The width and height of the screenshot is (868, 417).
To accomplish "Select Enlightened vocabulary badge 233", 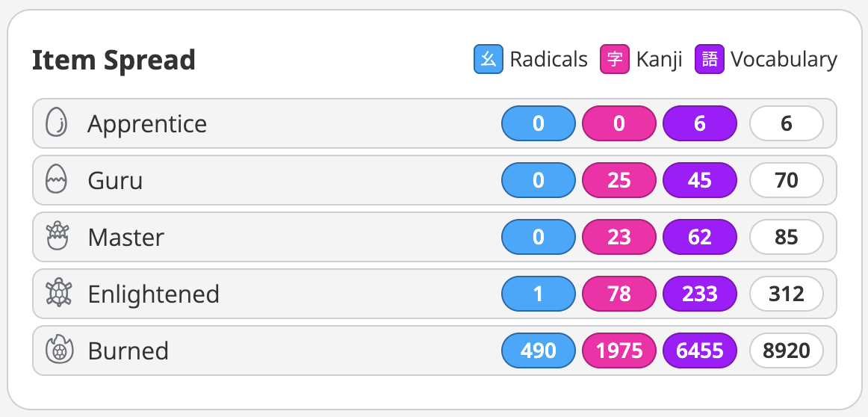I will pos(700,294).
